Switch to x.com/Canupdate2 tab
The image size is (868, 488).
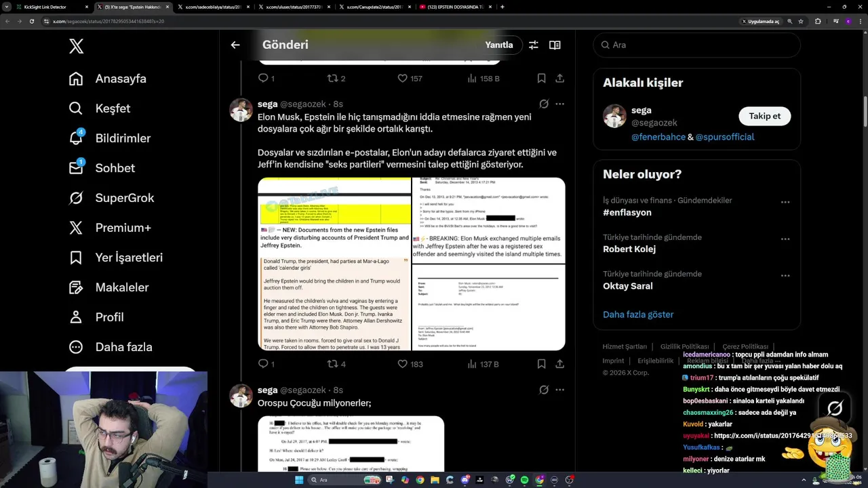(x=376, y=7)
